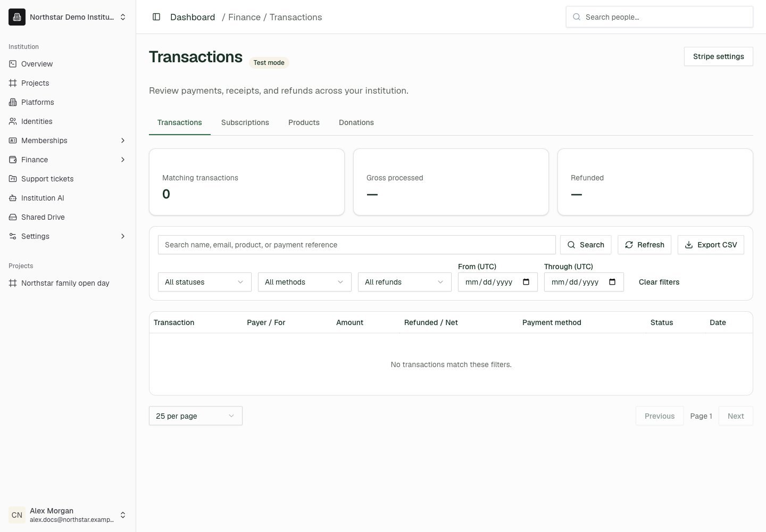
Task: Open Stripe settings
Action: [719, 56]
